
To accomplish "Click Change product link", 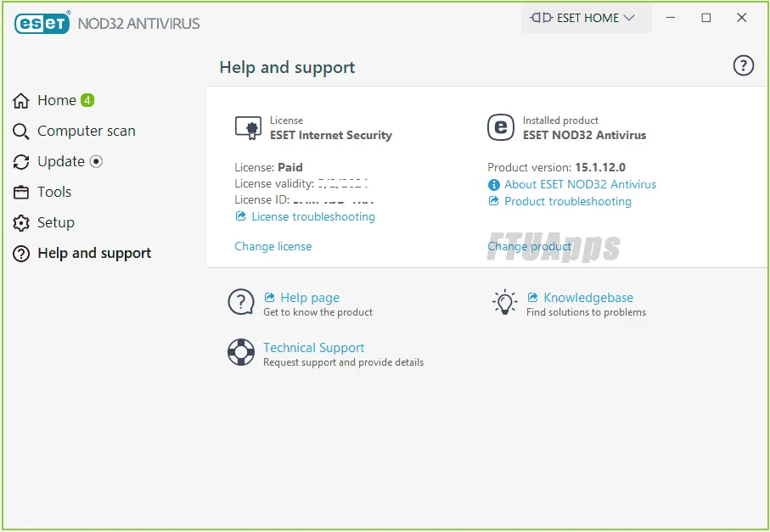I will point(530,246).
